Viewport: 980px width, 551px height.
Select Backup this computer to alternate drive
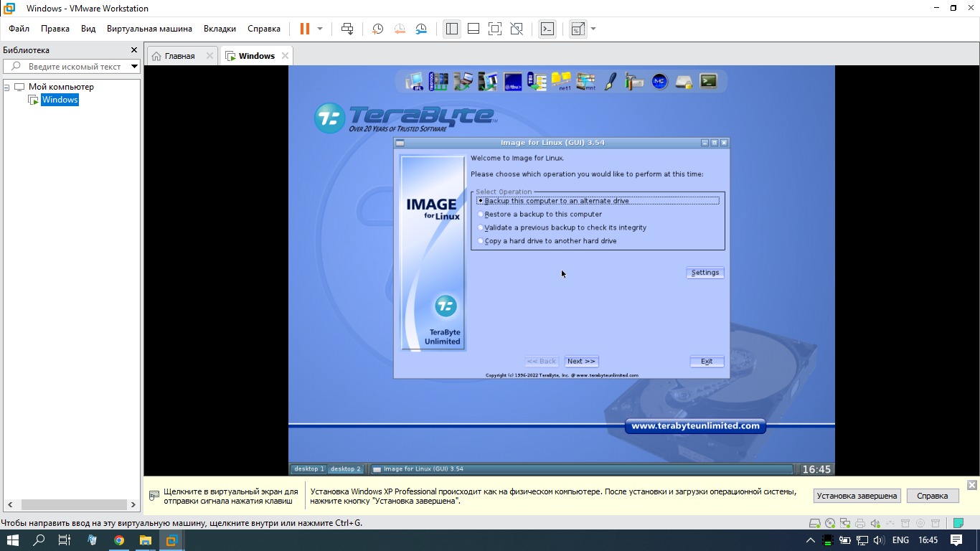(598, 201)
